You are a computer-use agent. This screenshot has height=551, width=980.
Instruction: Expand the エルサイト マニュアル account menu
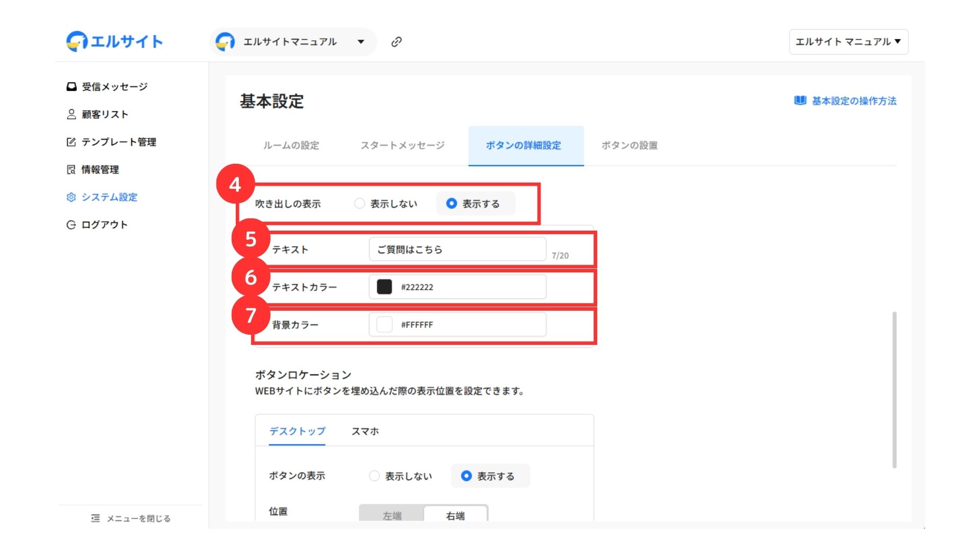(x=848, y=42)
